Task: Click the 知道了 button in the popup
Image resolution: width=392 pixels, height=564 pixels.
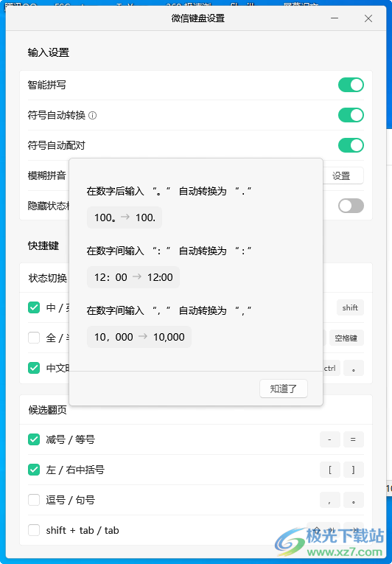Action: tap(284, 389)
